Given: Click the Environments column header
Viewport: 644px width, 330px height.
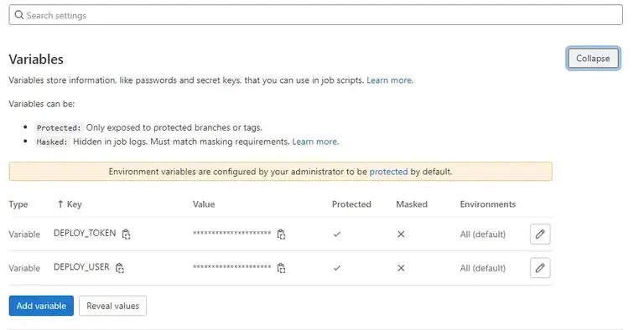Looking at the screenshot, I should click(x=487, y=204).
